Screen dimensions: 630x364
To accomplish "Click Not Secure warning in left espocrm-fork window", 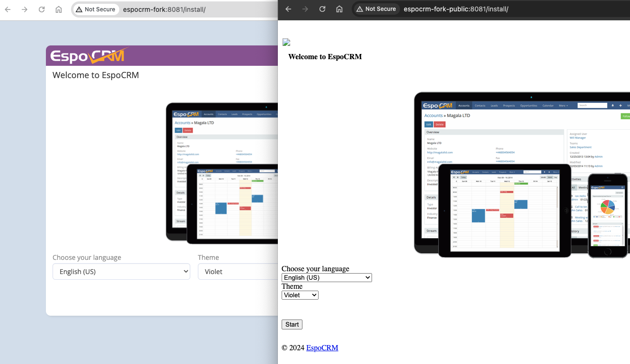I will pos(96,9).
